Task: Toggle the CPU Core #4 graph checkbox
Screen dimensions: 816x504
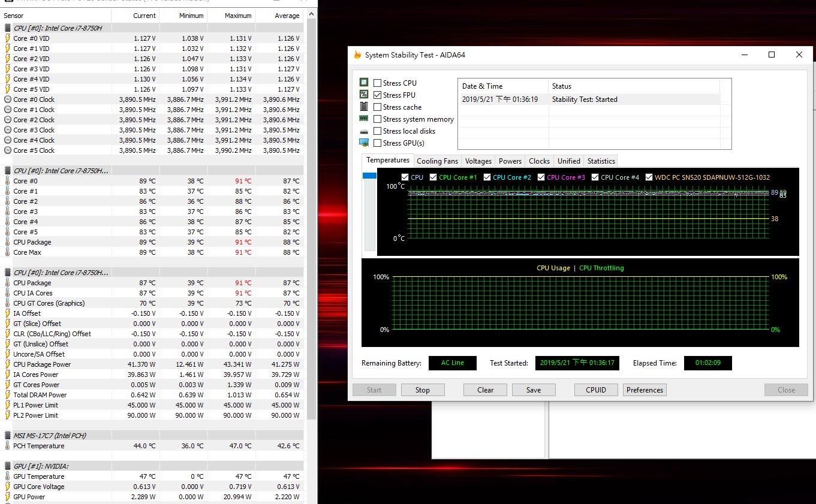Action: point(595,177)
